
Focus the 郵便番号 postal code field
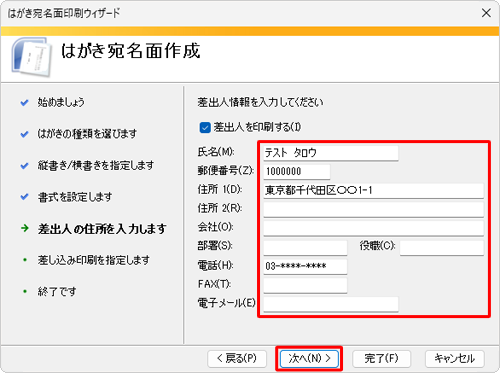(x=297, y=172)
